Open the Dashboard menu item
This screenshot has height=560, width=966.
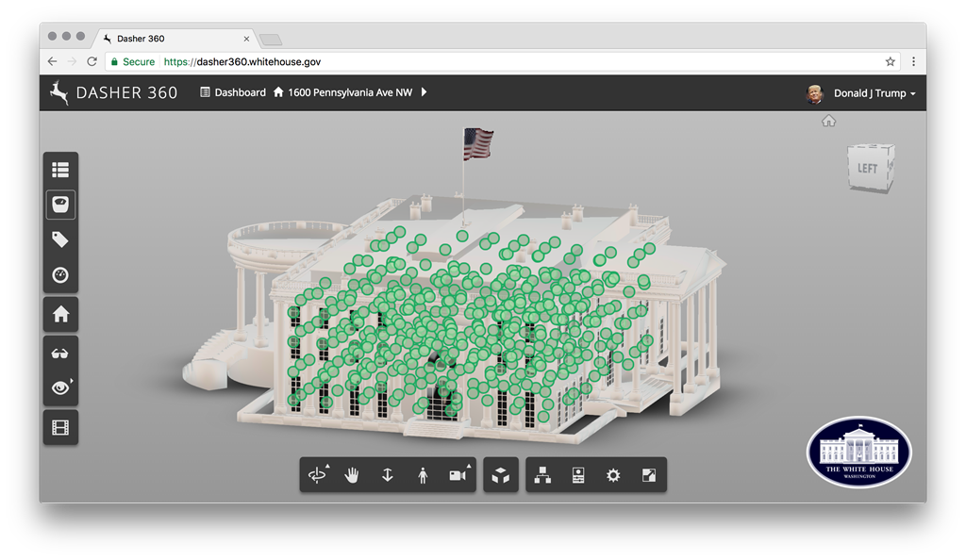pos(233,92)
